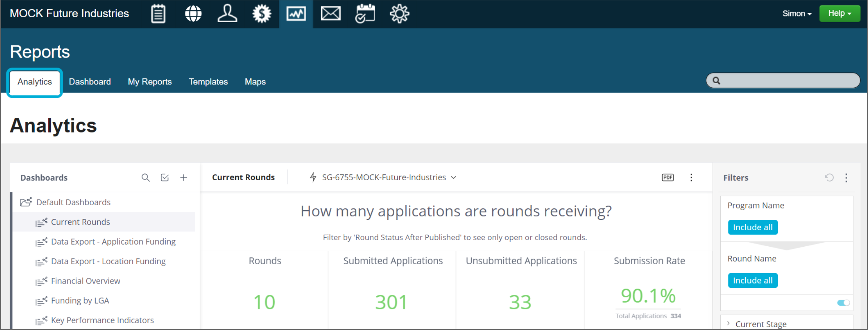
Task: Click the Current Rounds dashboard title
Action: pyautogui.click(x=243, y=177)
